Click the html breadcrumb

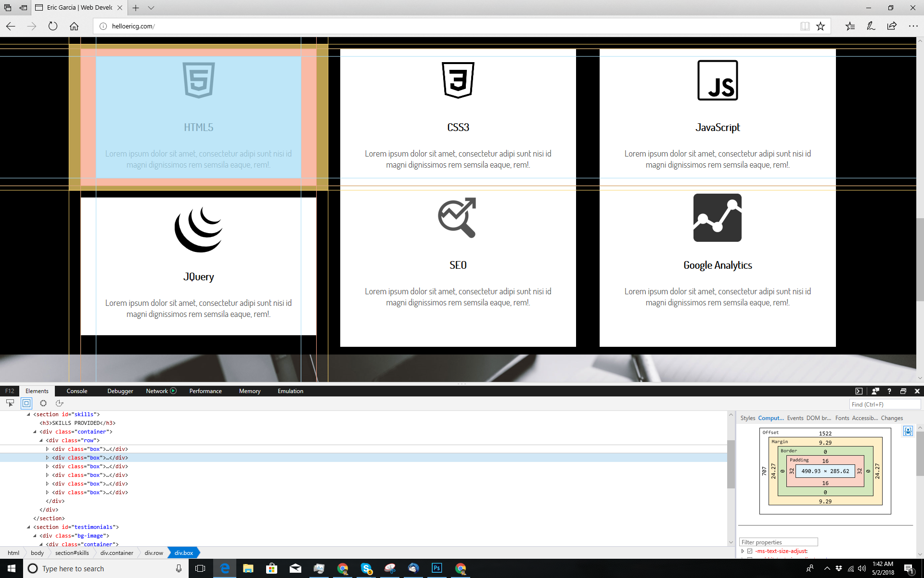pyautogui.click(x=13, y=553)
